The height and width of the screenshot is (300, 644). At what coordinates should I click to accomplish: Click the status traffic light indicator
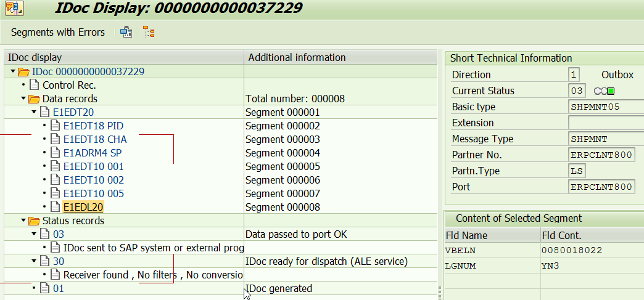pos(604,91)
